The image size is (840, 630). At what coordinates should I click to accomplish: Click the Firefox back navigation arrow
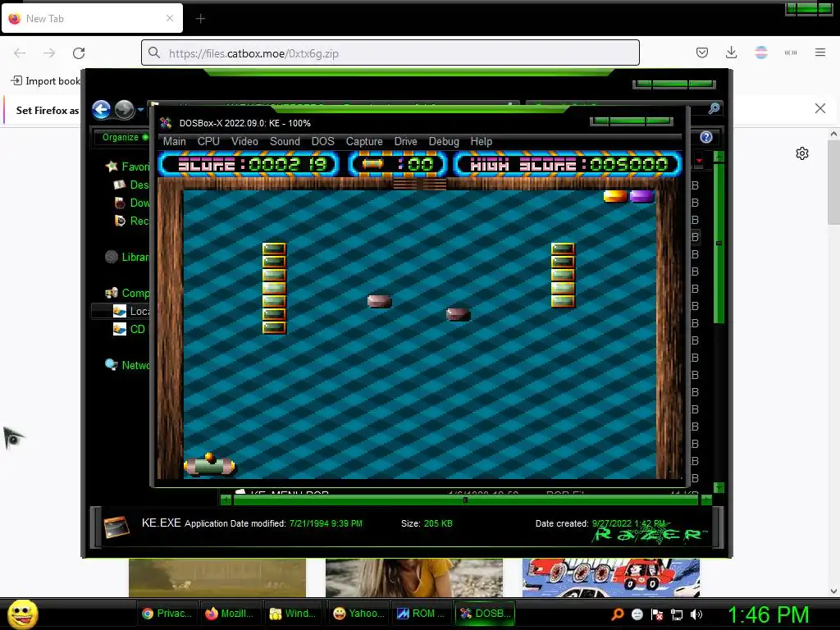point(20,53)
